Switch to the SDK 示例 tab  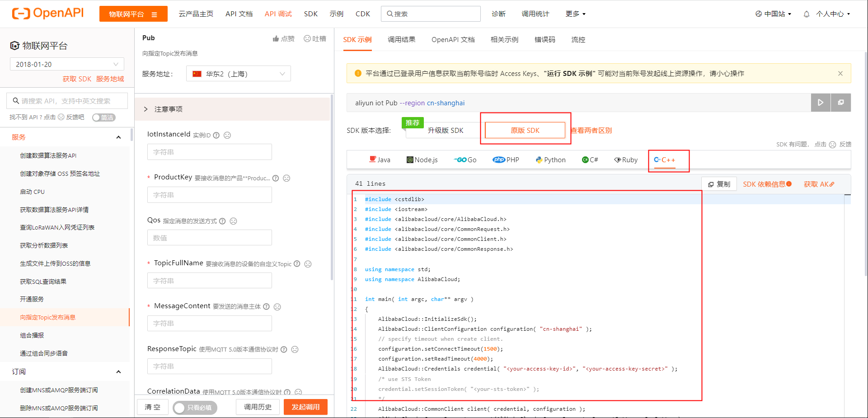click(357, 40)
